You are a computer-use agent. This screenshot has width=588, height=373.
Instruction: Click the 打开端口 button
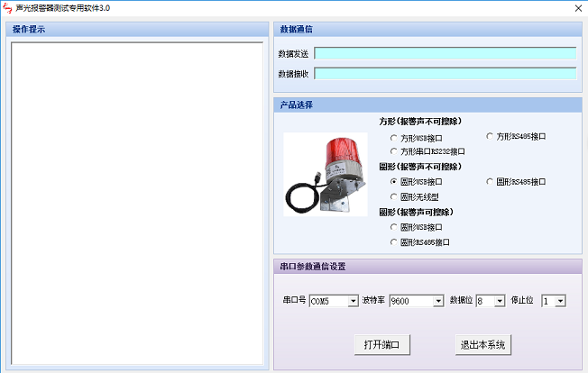pyautogui.click(x=382, y=344)
